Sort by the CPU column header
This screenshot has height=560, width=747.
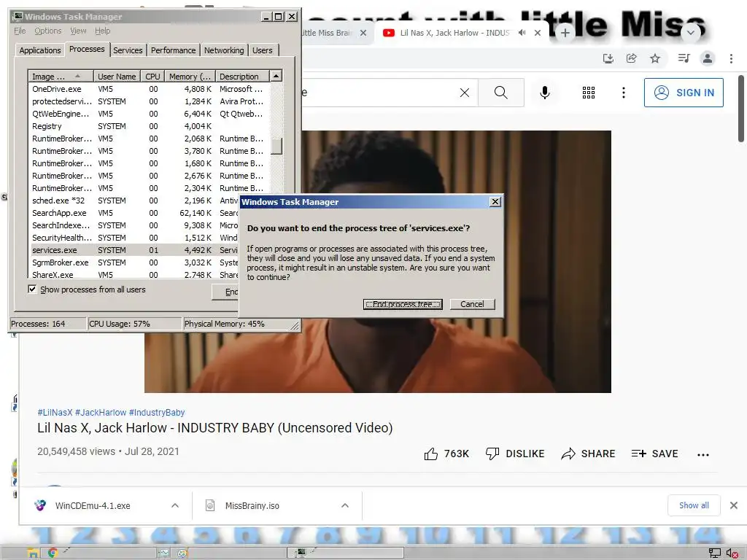point(153,76)
